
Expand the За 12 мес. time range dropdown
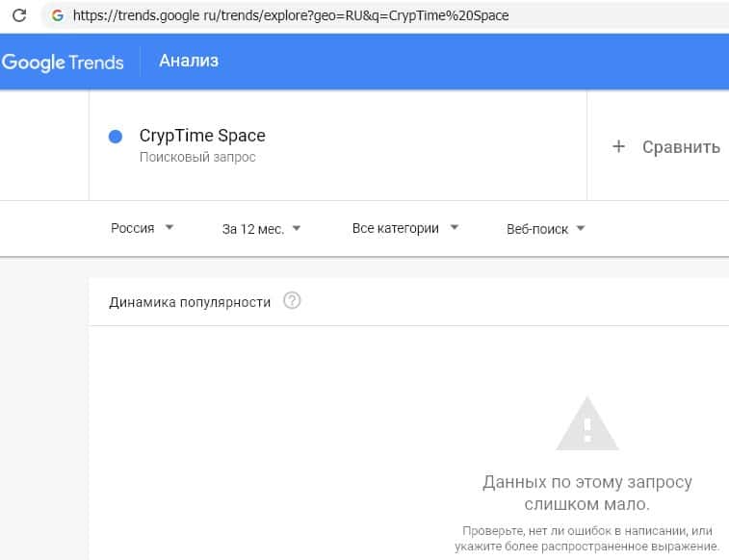tap(262, 228)
